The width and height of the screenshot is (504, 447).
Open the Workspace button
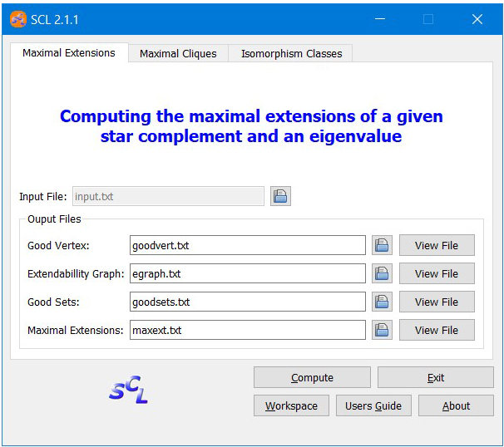pyautogui.click(x=291, y=406)
